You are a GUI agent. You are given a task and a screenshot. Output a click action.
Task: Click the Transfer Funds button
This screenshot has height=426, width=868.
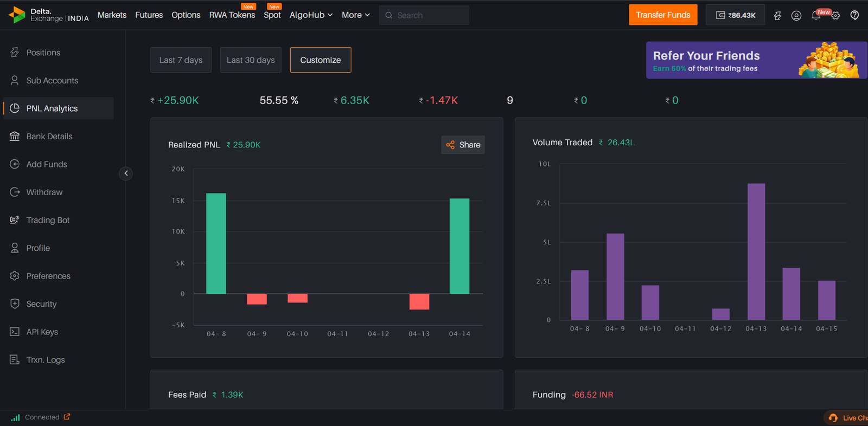click(663, 15)
